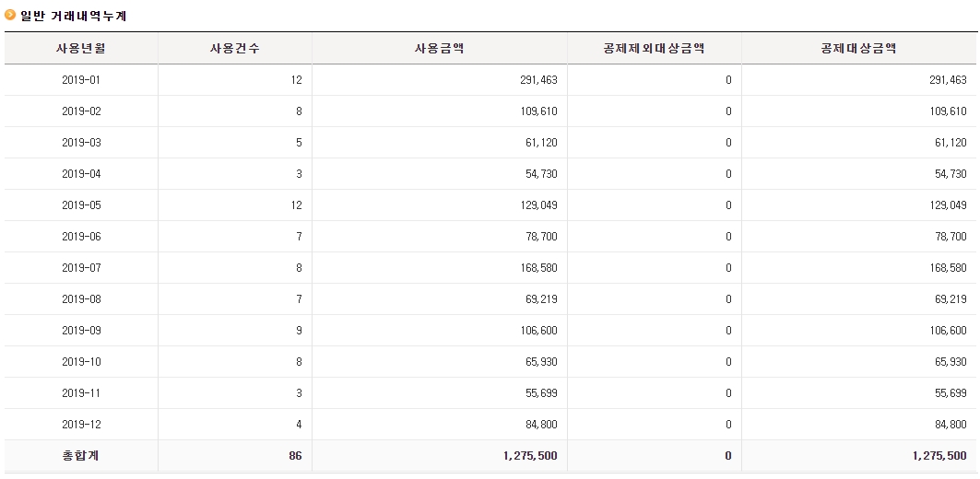Image resolution: width=980 pixels, height=479 pixels.
Task: Click 사용금액 168,580 in 2019-07 row
Action: (538, 267)
